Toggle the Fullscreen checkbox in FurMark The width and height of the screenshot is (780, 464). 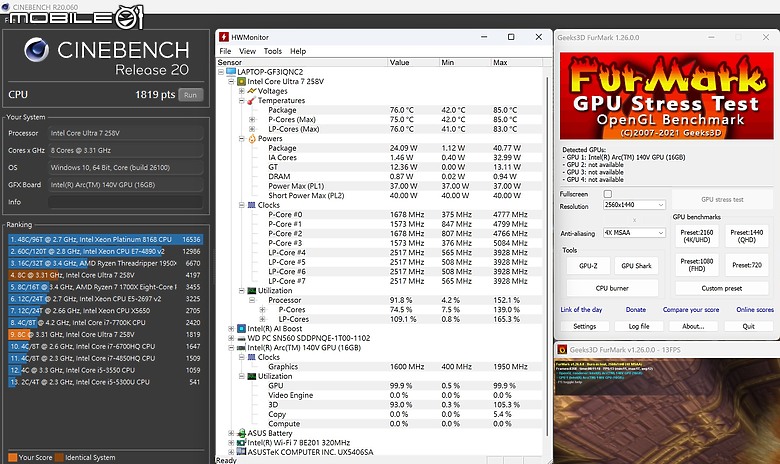(x=607, y=193)
